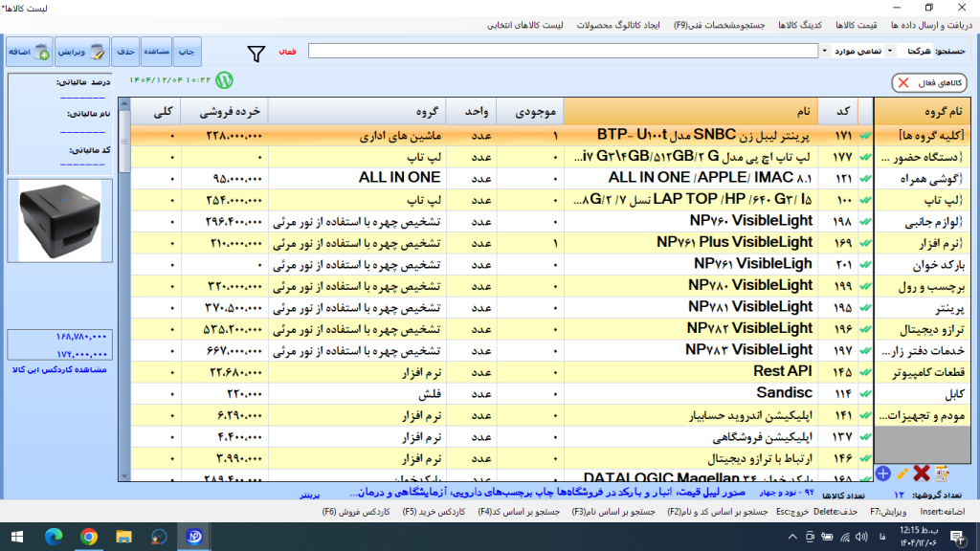
Task: Click the green WordPress icon
Action: (x=226, y=80)
